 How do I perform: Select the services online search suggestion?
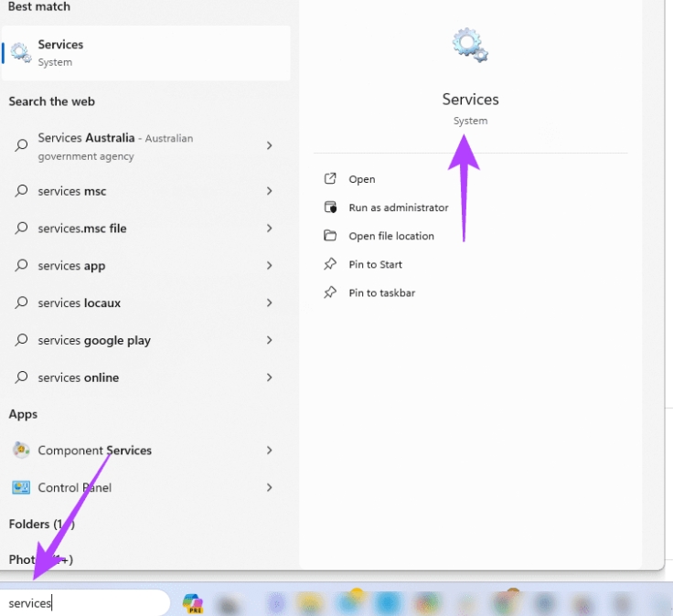[x=78, y=377]
